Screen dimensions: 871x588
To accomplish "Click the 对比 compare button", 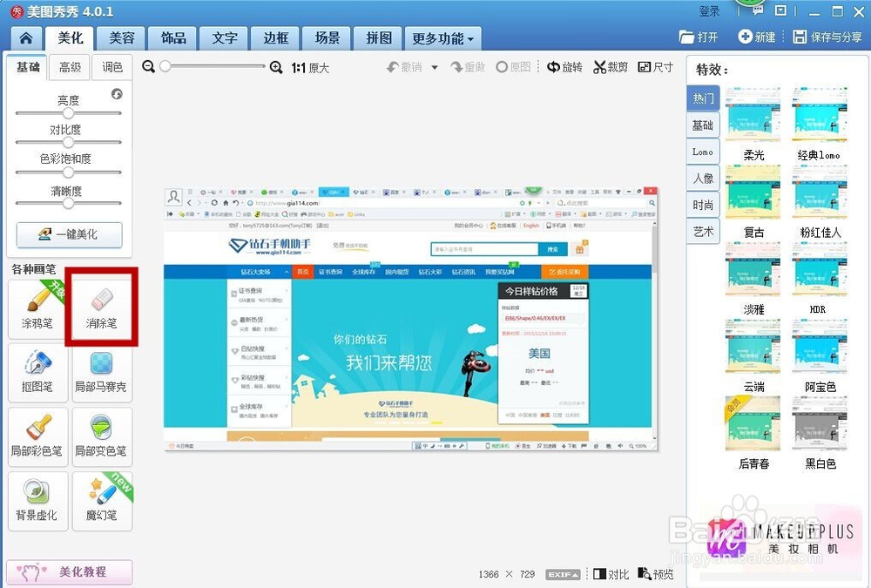I will pos(611,574).
